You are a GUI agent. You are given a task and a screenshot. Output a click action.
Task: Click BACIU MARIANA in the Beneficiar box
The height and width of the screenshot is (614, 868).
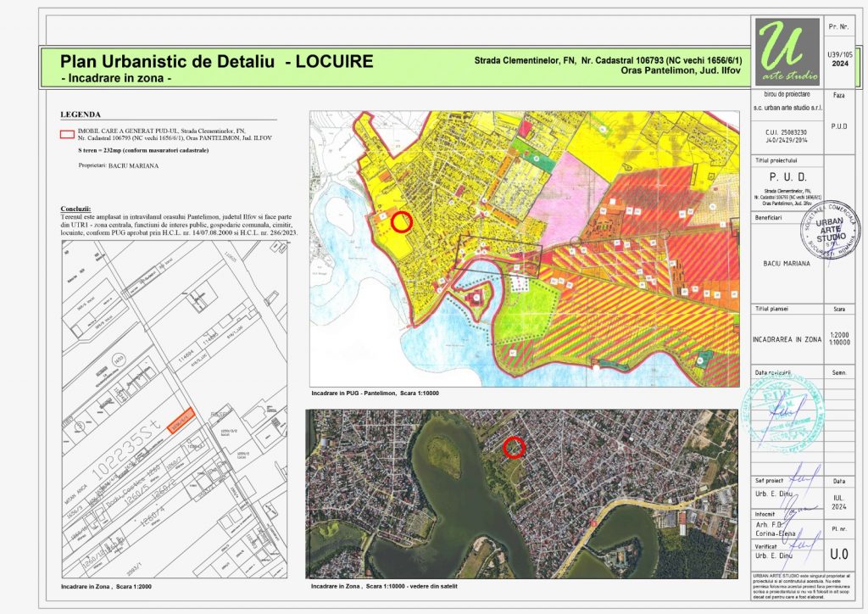click(787, 264)
